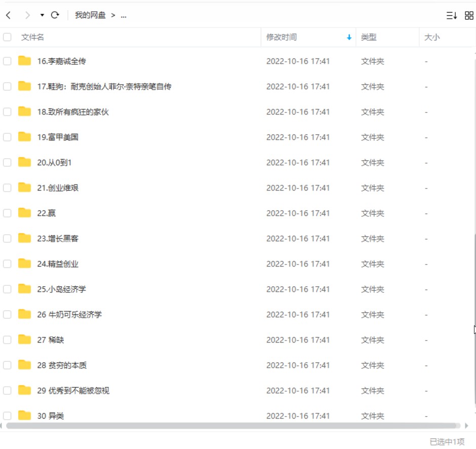Select folder name 22.赢
This screenshot has width=476, height=449.
click(x=47, y=213)
